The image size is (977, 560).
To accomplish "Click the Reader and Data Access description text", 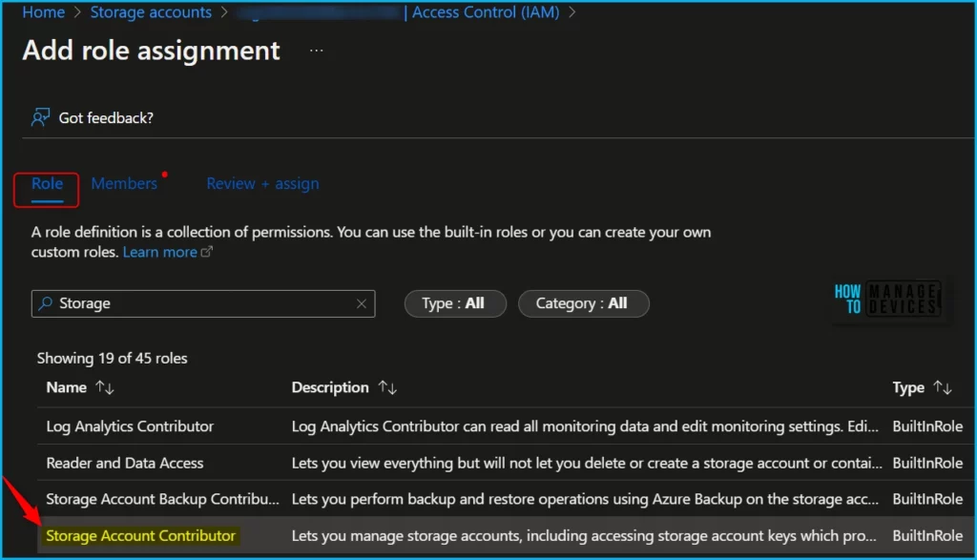I will point(587,463).
